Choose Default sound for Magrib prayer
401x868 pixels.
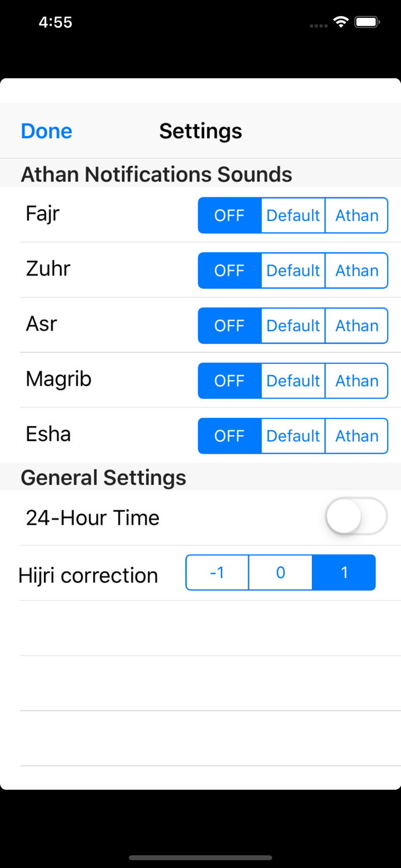coord(293,381)
